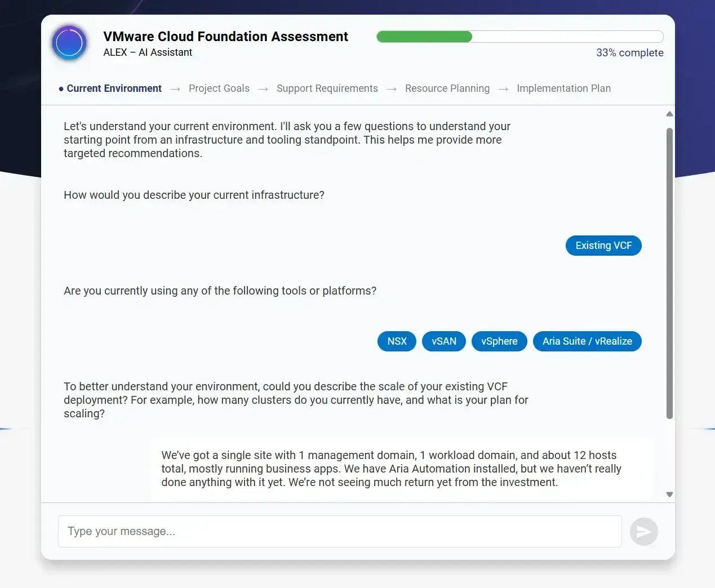715x588 pixels.
Task: Click the question about current infrastructure
Action: coord(194,195)
